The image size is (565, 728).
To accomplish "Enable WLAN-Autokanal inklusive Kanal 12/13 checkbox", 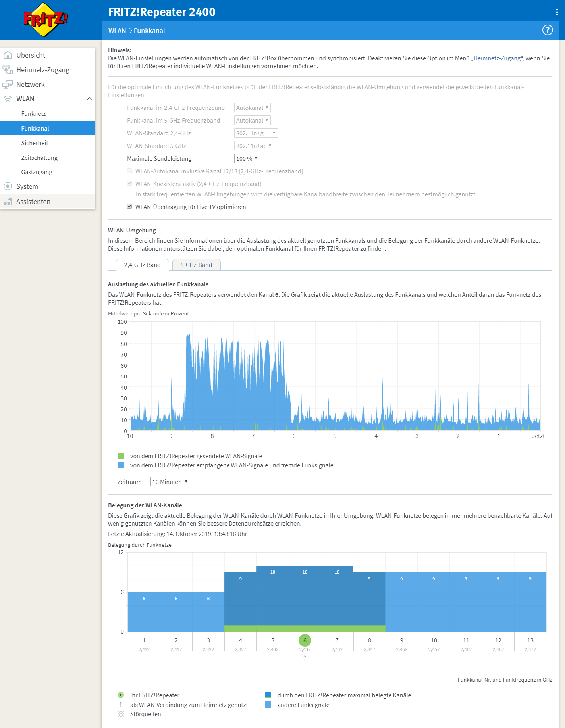I will point(129,171).
